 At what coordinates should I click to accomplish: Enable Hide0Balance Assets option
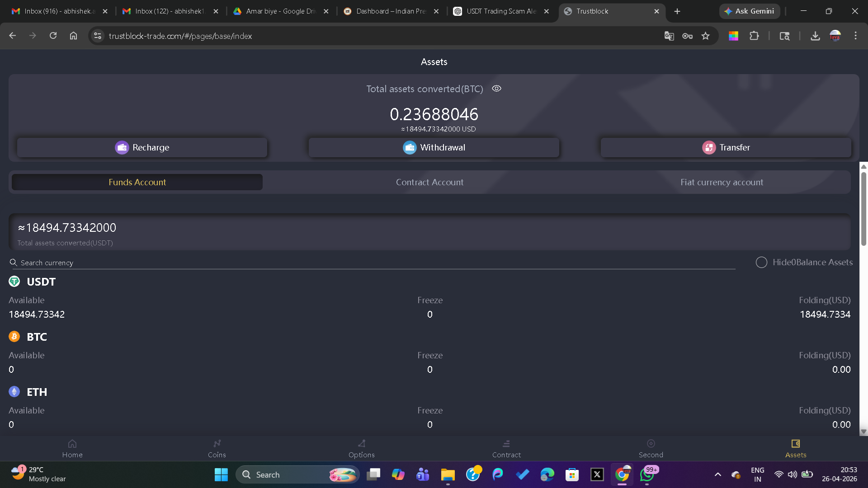click(x=761, y=262)
